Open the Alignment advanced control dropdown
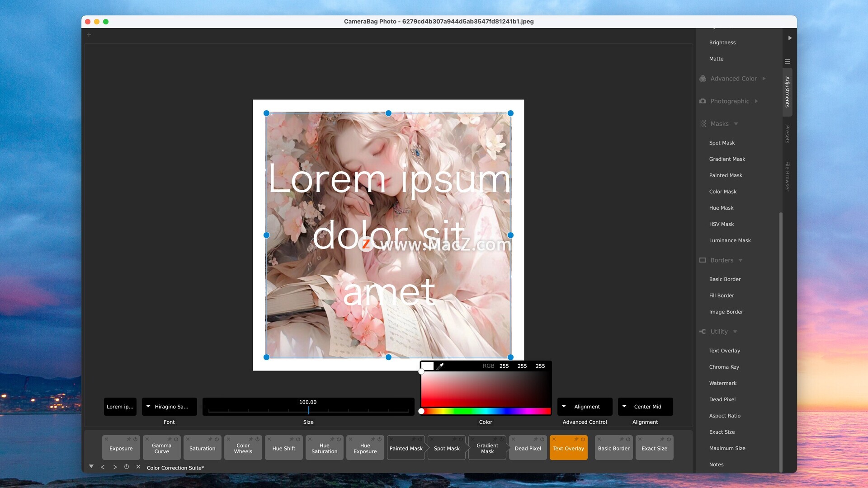Viewport: 868px width, 488px height. (585, 407)
